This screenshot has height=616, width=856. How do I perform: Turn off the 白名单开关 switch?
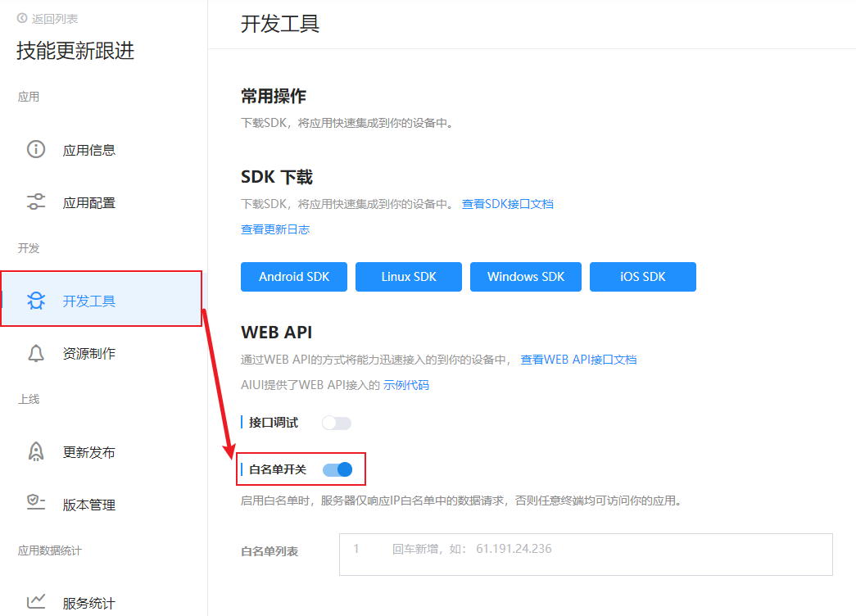337,469
